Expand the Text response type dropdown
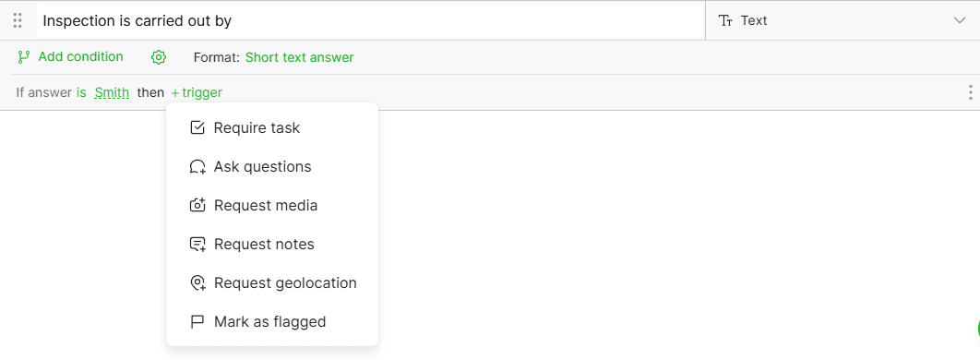 pyautogui.click(x=843, y=20)
